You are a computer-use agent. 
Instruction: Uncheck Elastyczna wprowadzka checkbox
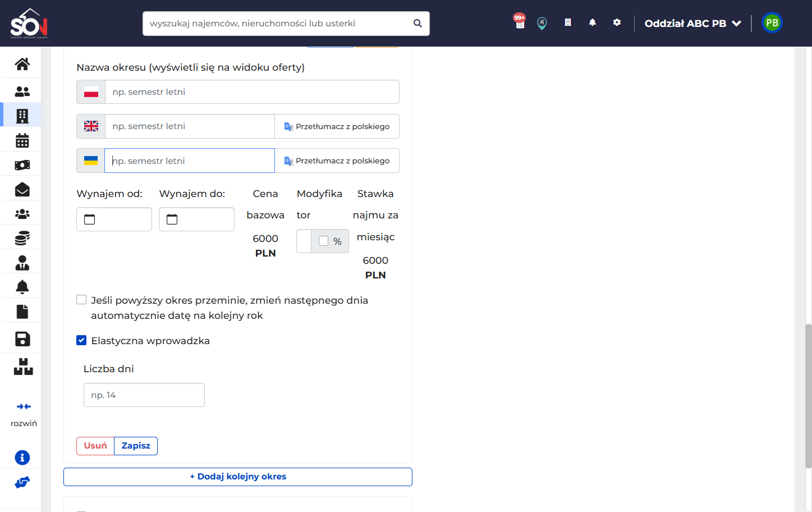click(81, 340)
